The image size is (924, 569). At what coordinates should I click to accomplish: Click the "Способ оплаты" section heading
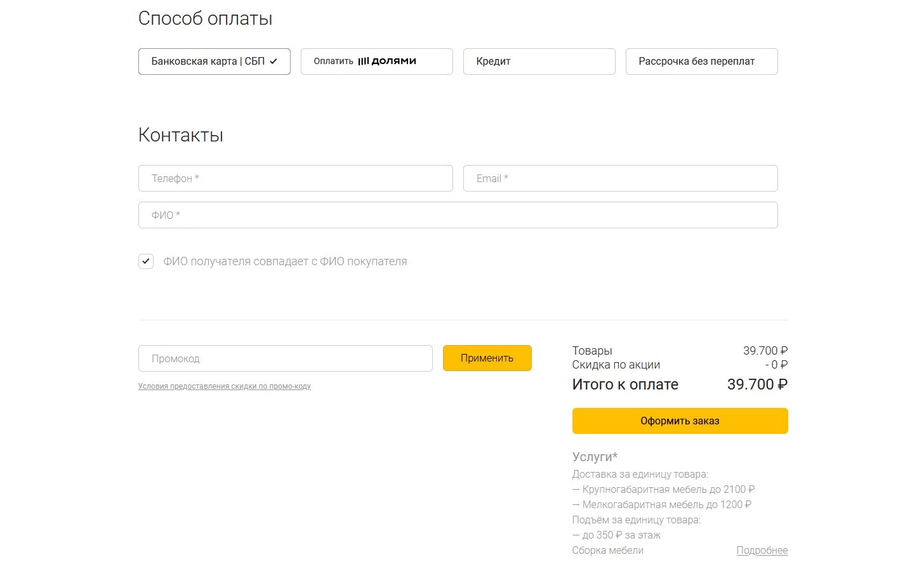(205, 18)
